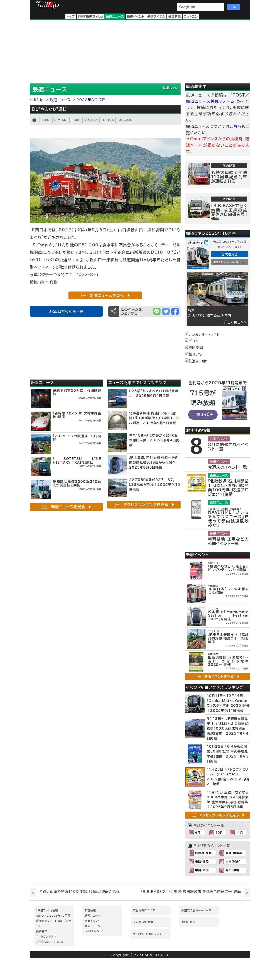Viewport: 280px width, 980px height.
Task: Open 中国・四国 area events
Action: [202, 870]
